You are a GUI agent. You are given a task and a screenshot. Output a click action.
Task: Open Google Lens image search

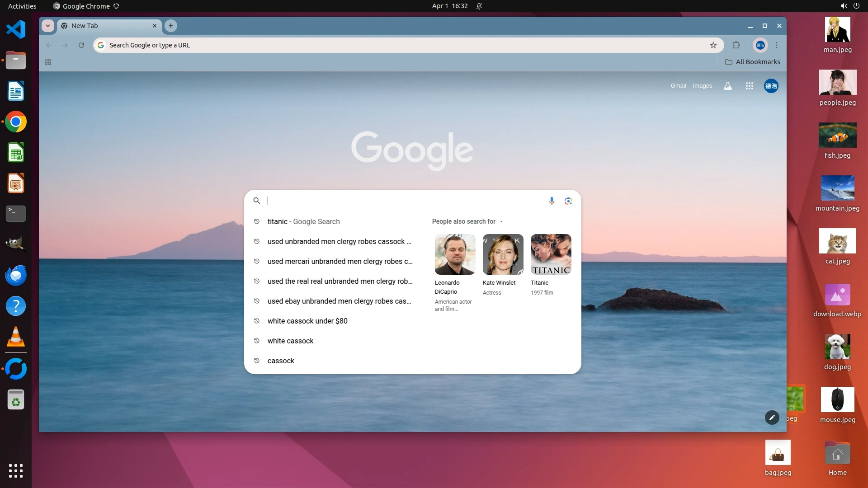(x=568, y=201)
